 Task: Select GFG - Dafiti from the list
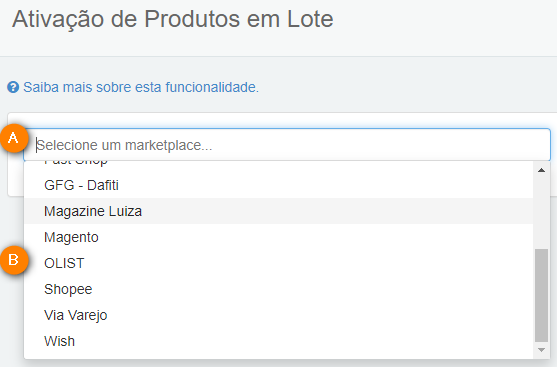click(278, 185)
